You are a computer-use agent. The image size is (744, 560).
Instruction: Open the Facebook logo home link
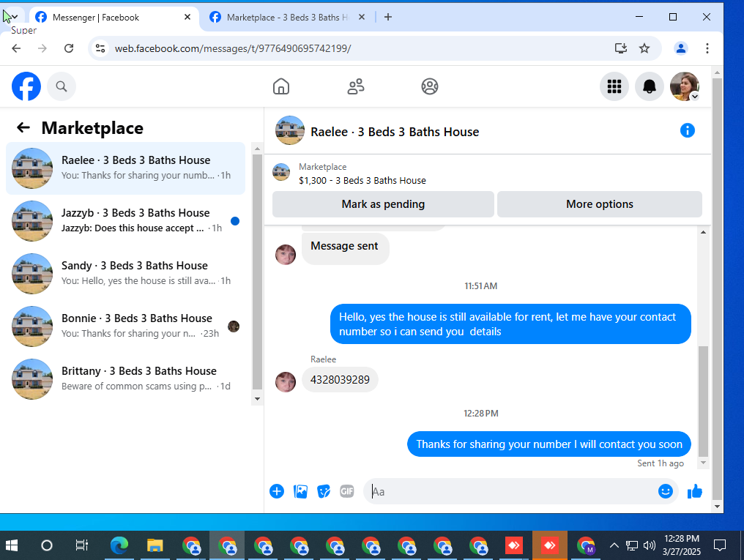pyautogui.click(x=26, y=86)
